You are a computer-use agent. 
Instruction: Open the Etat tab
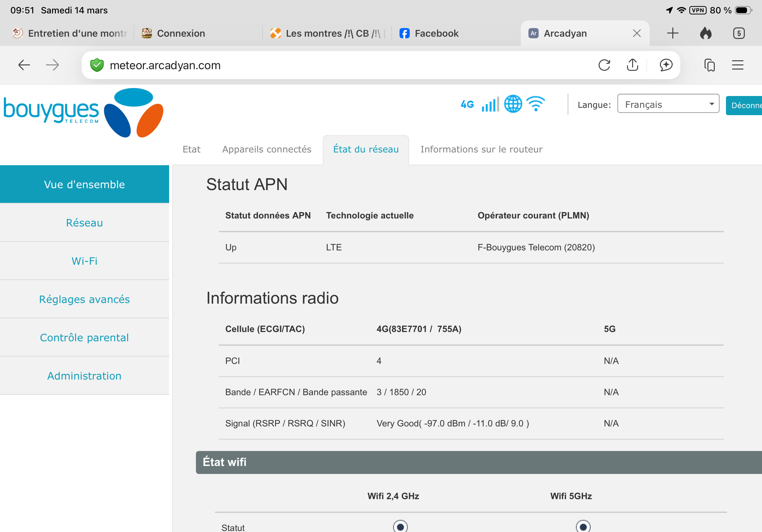pos(191,149)
